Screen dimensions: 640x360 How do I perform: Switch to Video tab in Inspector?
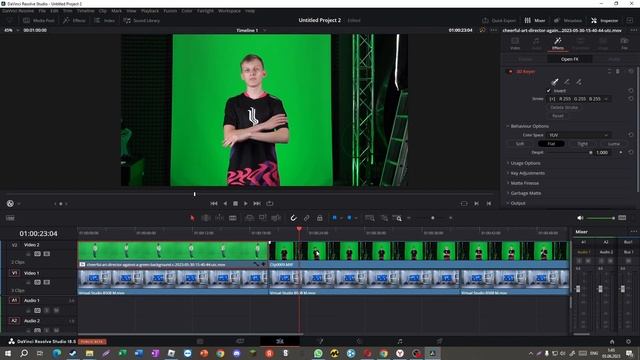515,43
